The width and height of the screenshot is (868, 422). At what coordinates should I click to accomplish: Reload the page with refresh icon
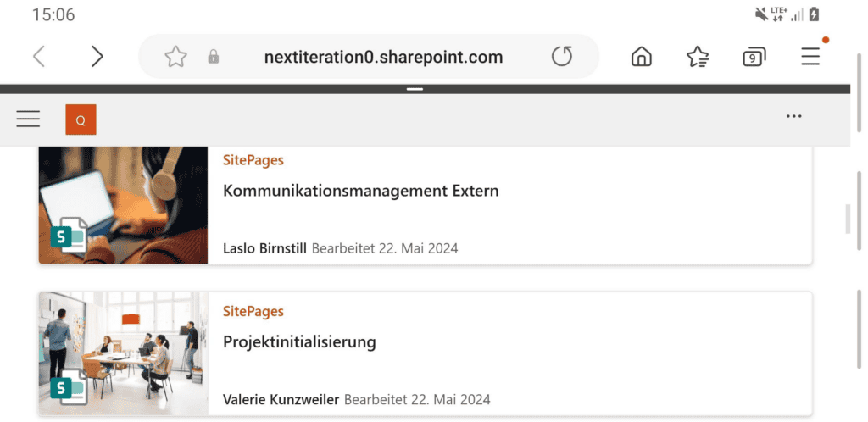pos(562,57)
